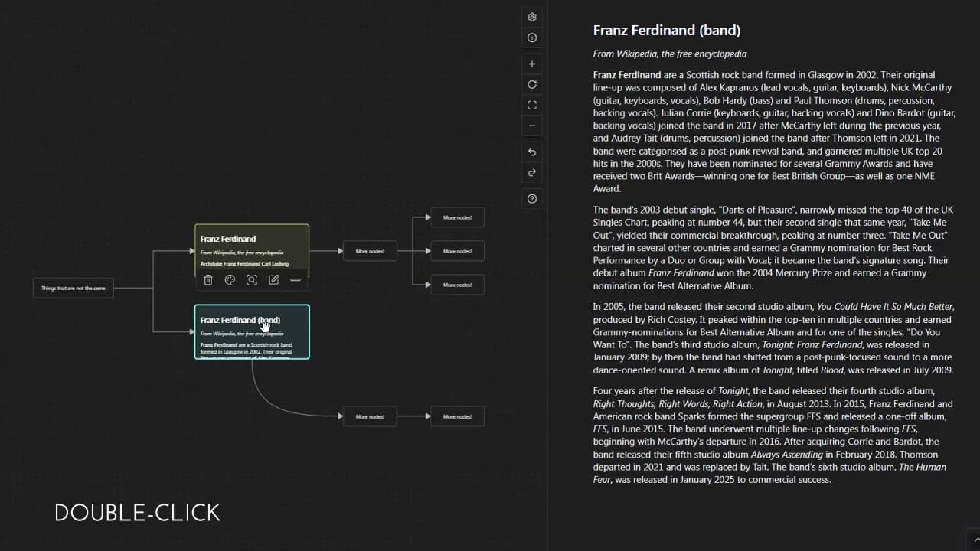The width and height of the screenshot is (980, 551).
Task: Edit the node with the pencil icon
Action: pyautogui.click(x=273, y=280)
